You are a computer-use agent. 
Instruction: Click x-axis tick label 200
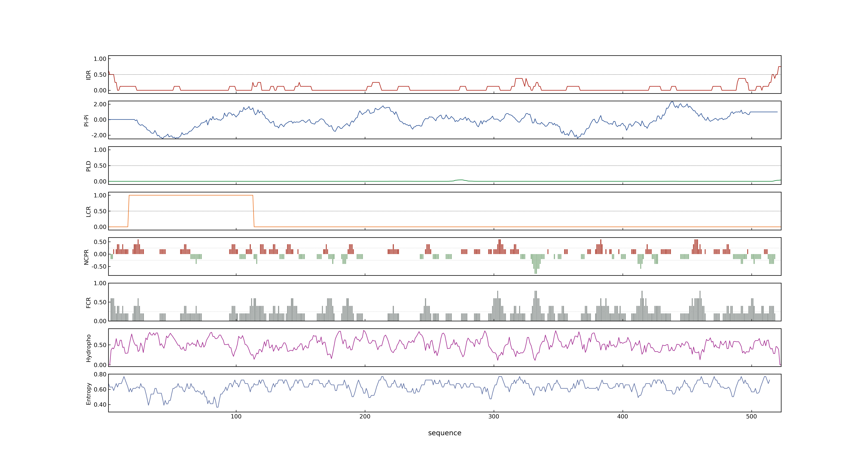365,416
